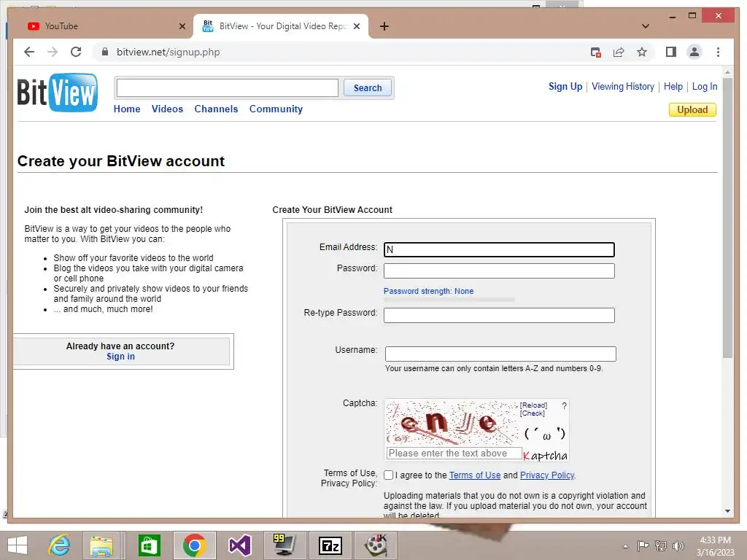Open the Windows Store taskbar icon

tap(149, 545)
